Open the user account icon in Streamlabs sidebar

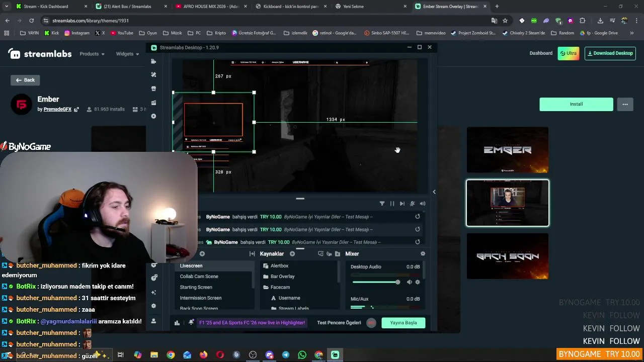(x=153, y=321)
